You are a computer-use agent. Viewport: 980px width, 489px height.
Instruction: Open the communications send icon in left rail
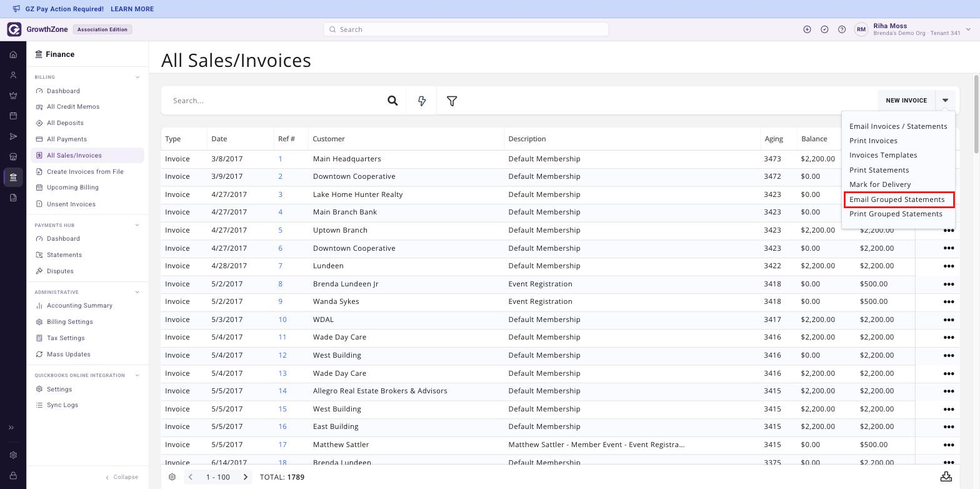point(13,136)
